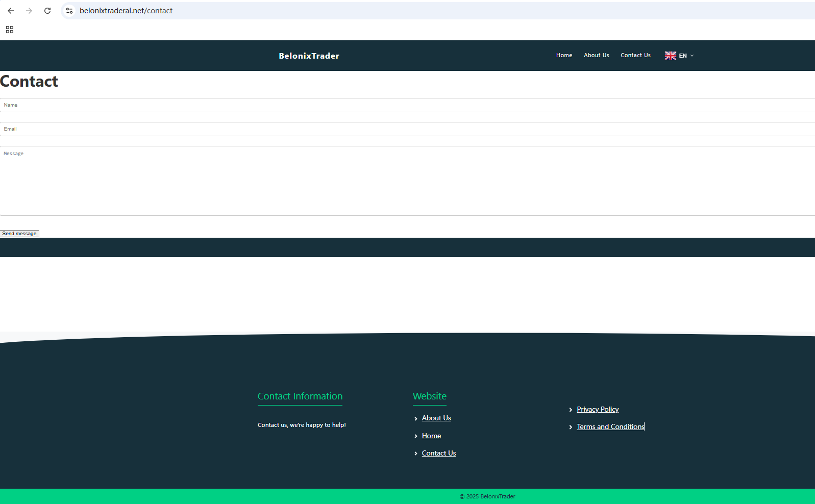
Task: Open the Privacy Policy link
Action: tap(598, 410)
